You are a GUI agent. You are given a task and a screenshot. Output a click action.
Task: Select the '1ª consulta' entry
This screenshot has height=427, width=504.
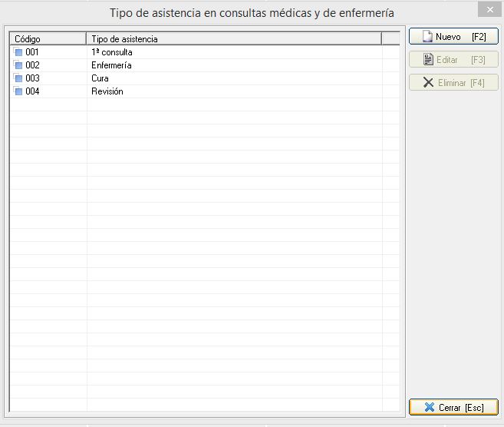[x=112, y=52]
